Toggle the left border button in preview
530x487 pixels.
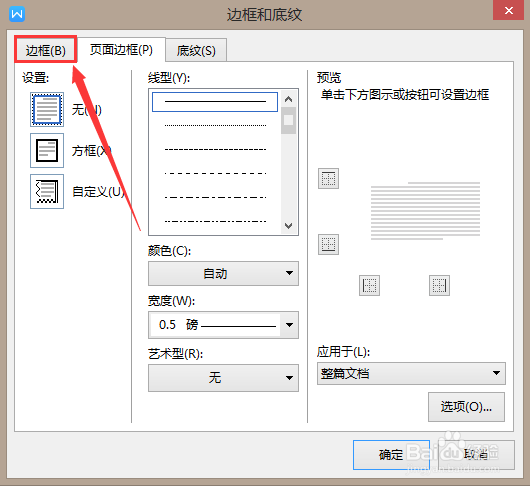[369, 285]
